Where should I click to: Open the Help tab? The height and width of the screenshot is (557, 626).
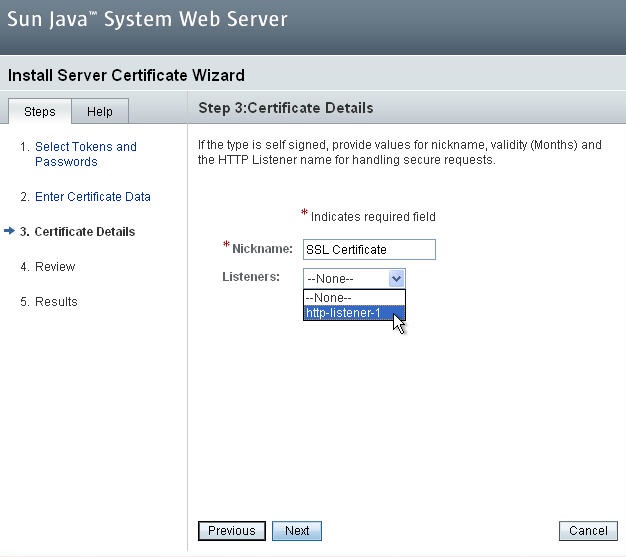click(x=100, y=111)
